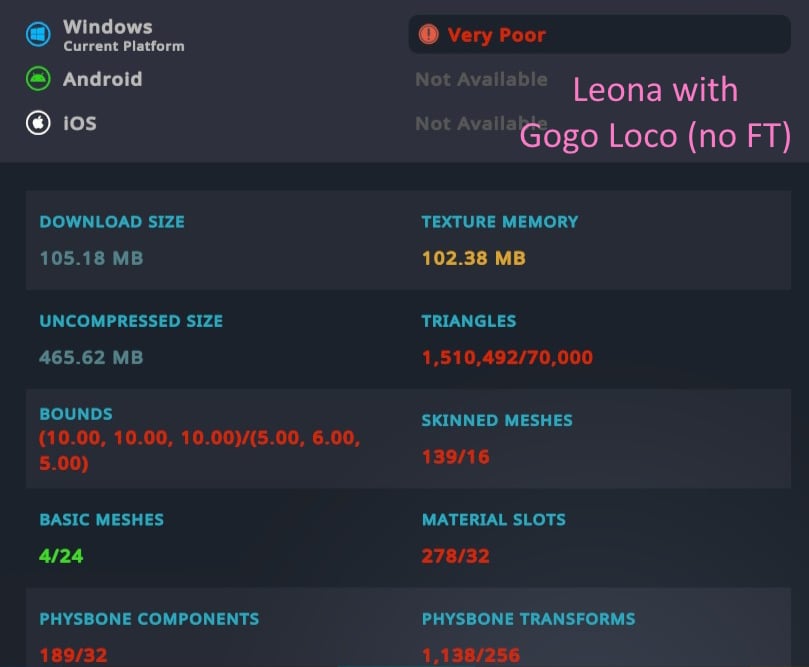The width and height of the screenshot is (809, 667).
Task: Select the Windows platform label
Action: pyautogui.click(x=108, y=27)
